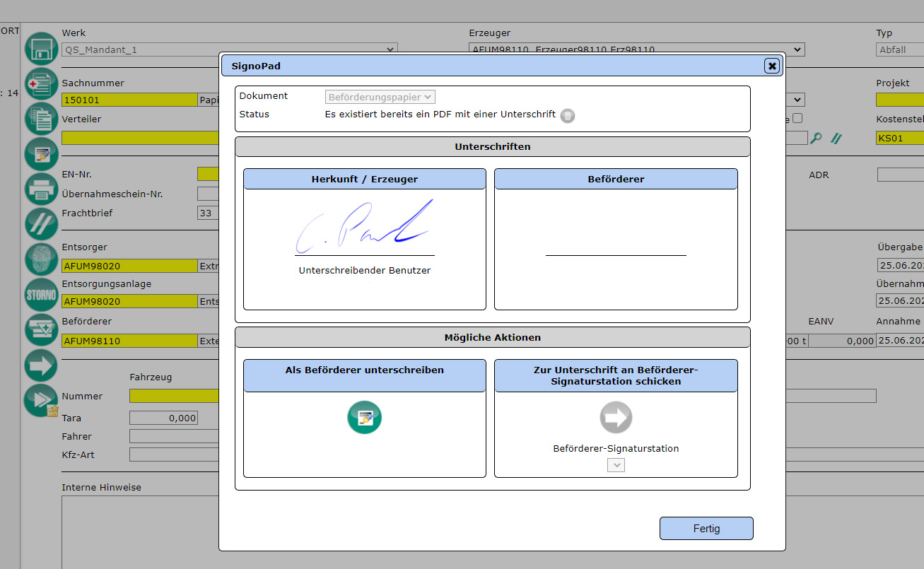
Task: Click the Entsorgungsanlage field AFUM98020
Action: click(129, 301)
